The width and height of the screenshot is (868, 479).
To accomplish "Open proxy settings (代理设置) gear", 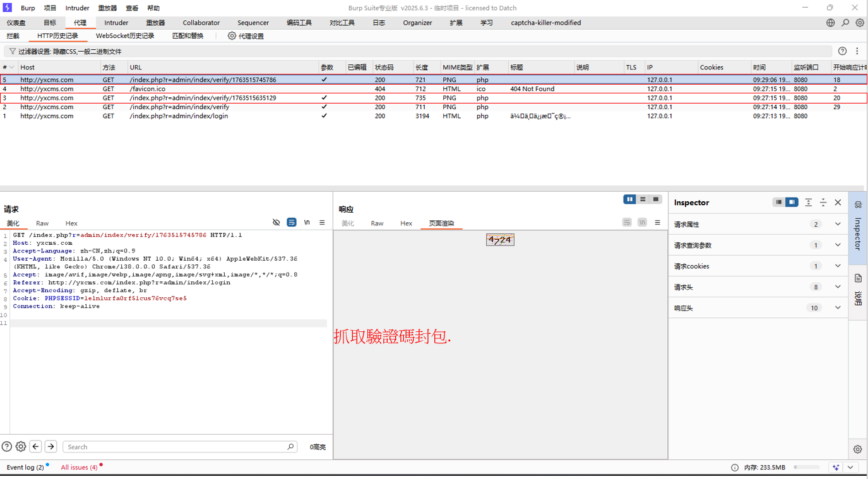I will [232, 36].
